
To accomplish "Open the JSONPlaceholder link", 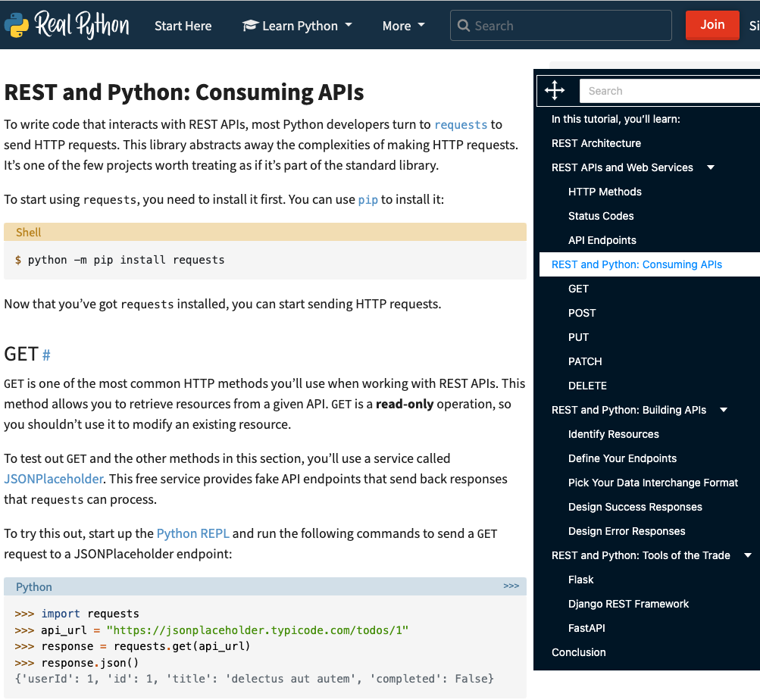I will pos(53,479).
